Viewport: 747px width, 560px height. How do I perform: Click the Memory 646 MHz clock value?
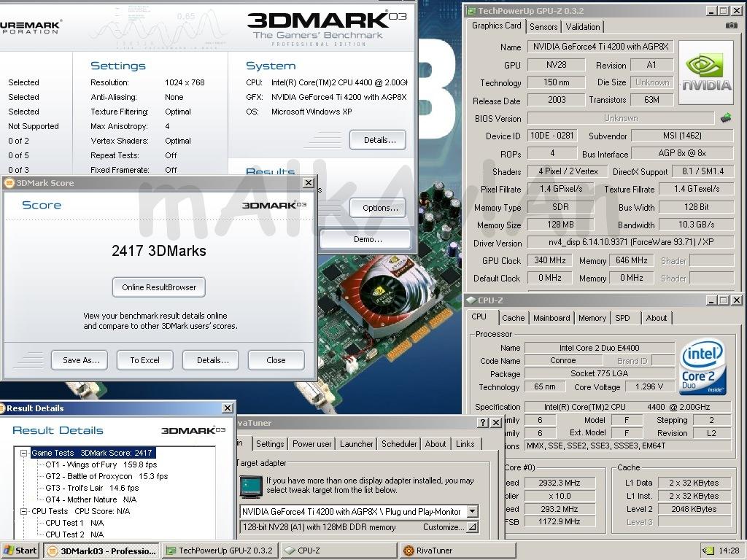[631, 260]
